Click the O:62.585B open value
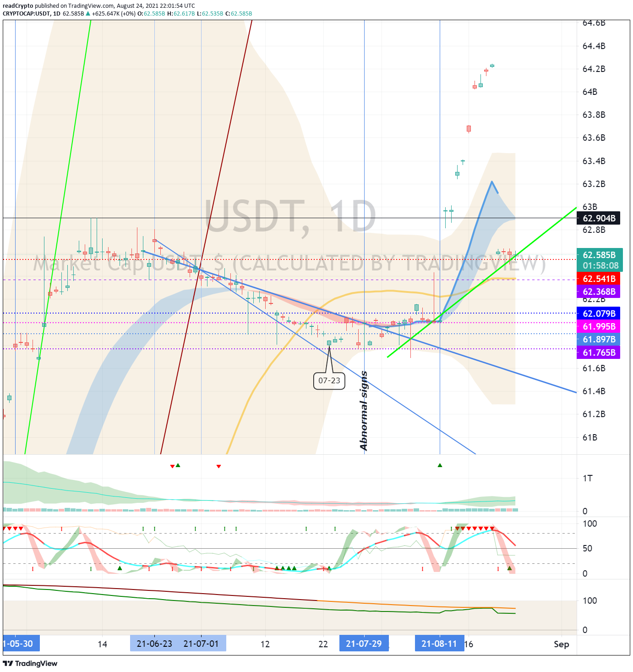The image size is (633, 672). tap(151, 14)
